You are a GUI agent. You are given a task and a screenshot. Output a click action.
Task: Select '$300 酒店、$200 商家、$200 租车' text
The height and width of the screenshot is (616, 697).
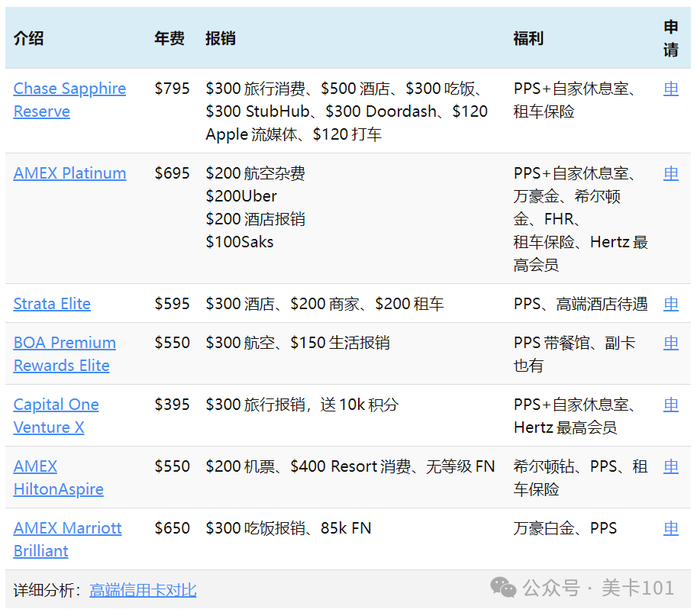[324, 304]
